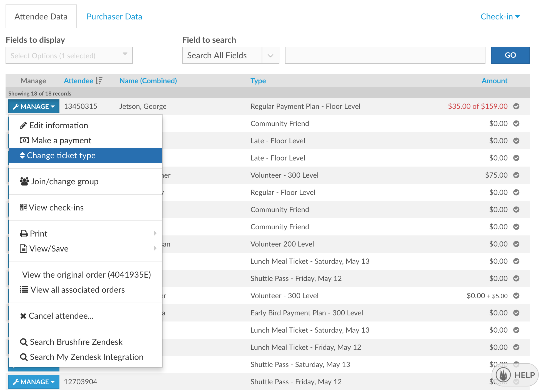Viewport: 541px width, 392px height.
Task: Click into the search text field
Action: coord(385,55)
